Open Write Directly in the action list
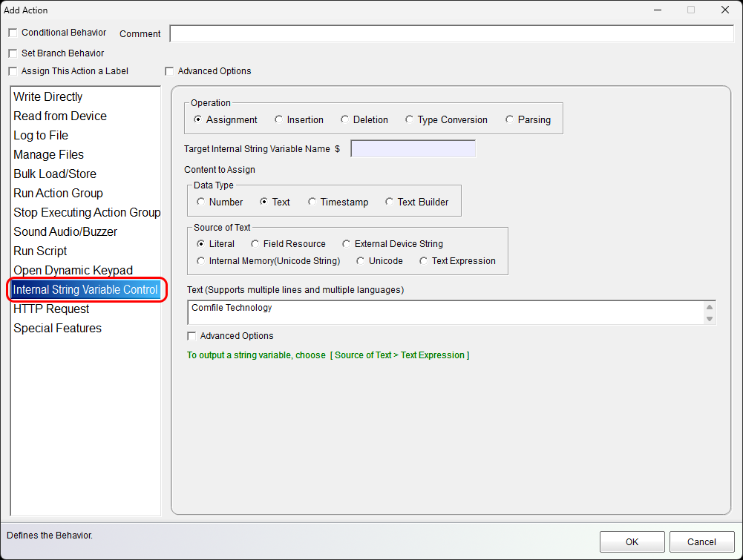 click(48, 97)
